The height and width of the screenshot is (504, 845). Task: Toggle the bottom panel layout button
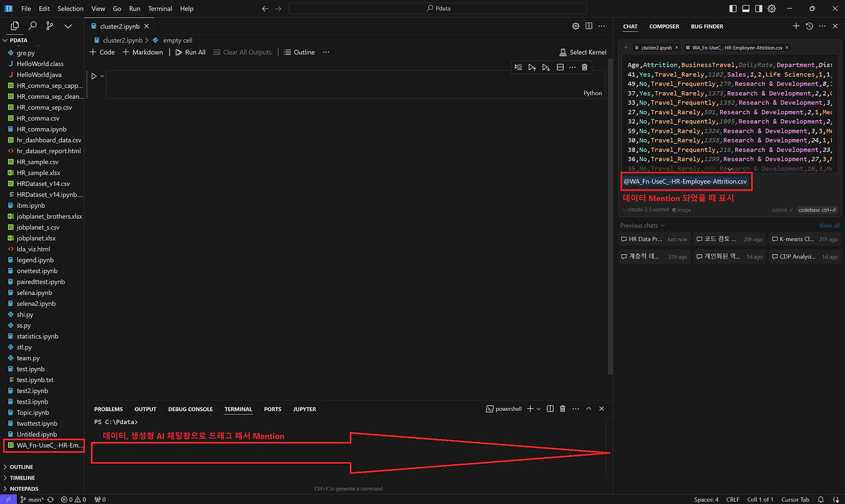[746, 9]
